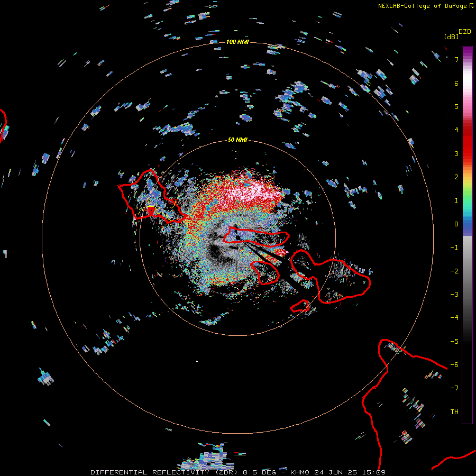Click the '15:09' timestamp text

pyautogui.click(x=374, y=472)
